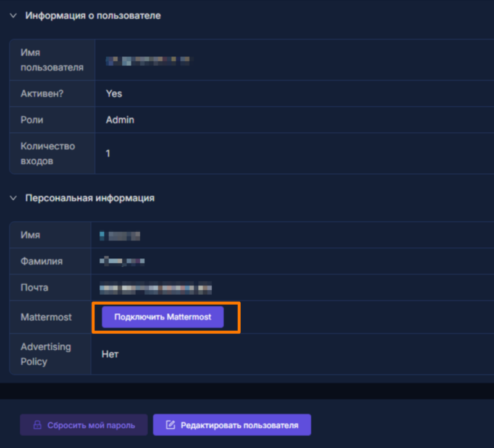The image size is (494, 448).
Task: Click the 'Информация о пользователе' heading text
Action: coord(93,15)
